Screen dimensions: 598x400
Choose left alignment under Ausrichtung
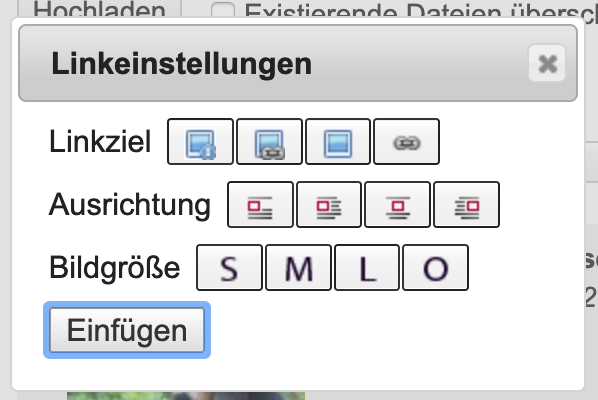(x=329, y=205)
